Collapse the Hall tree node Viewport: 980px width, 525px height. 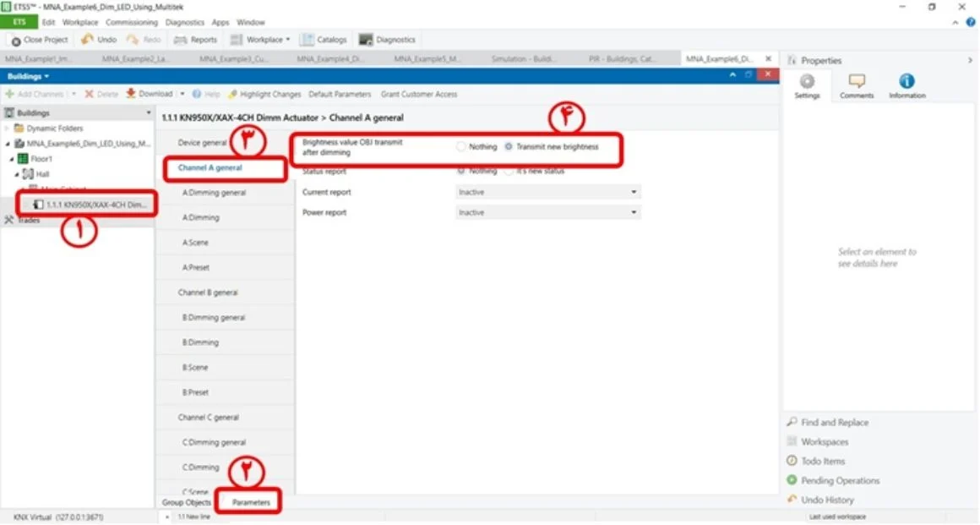pos(18,174)
